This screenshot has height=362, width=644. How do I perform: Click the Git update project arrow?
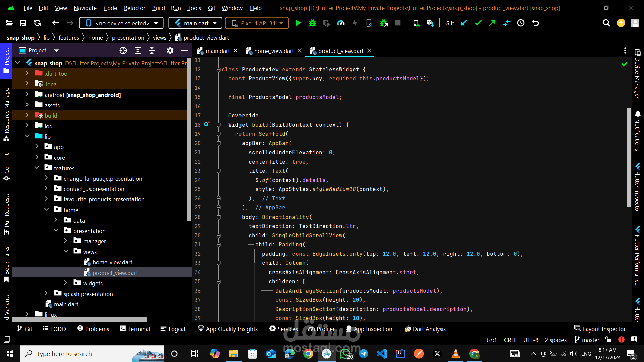[464, 23]
